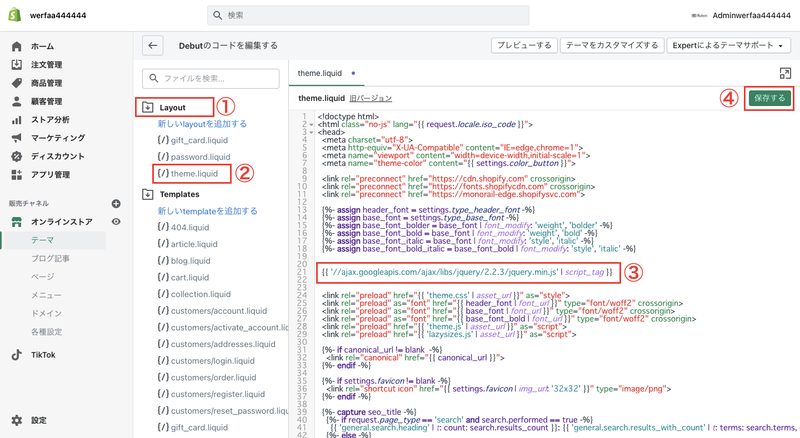Viewport: 800px width, 438px height.
Task: Open ページ submenu item
Action: pos(42,277)
